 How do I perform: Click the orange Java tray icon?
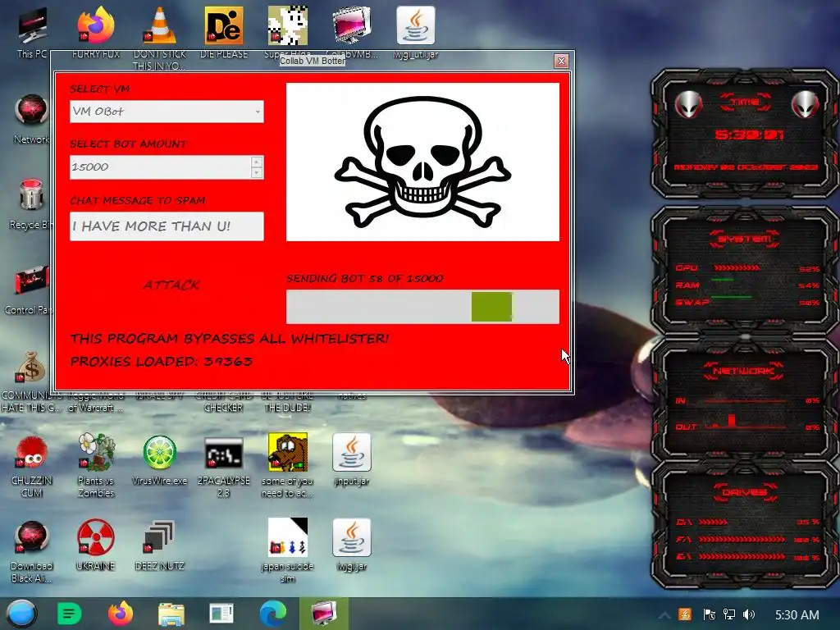(x=685, y=614)
